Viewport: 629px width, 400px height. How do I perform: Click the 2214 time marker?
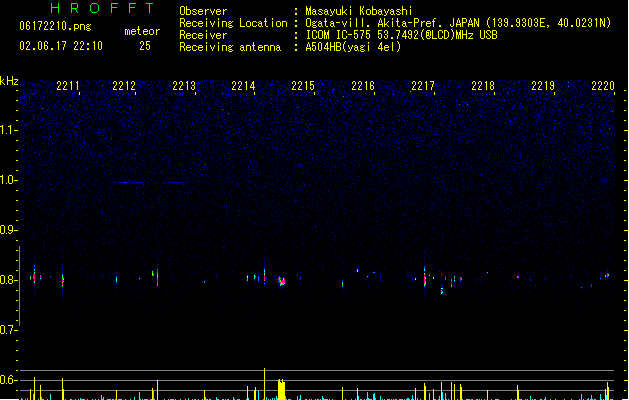[x=243, y=86]
